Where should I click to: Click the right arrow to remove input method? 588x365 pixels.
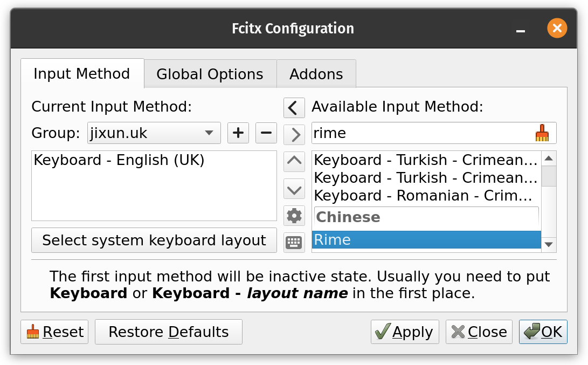294,134
